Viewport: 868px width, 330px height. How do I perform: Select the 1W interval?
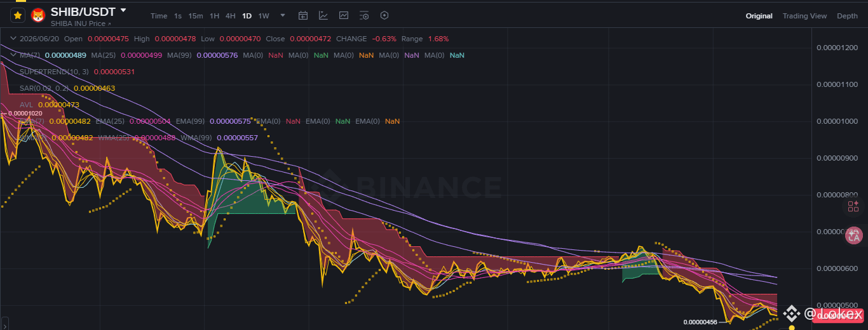click(x=264, y=16)
